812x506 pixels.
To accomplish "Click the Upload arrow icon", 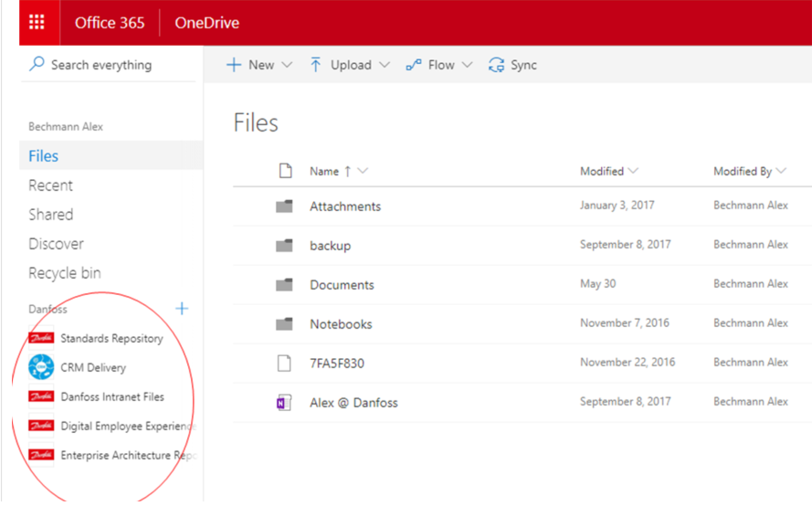I will 315,65.
